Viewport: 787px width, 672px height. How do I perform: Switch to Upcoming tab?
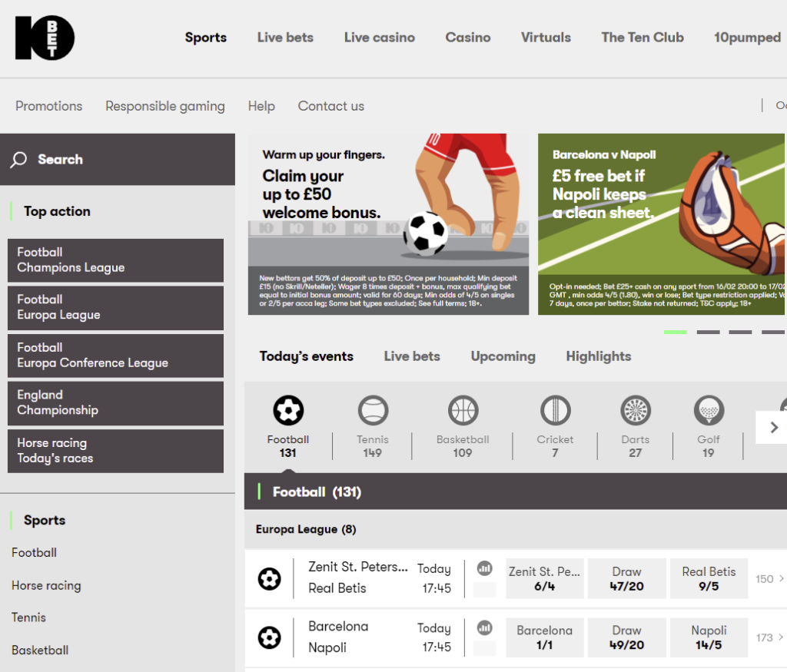click(503, 356)
